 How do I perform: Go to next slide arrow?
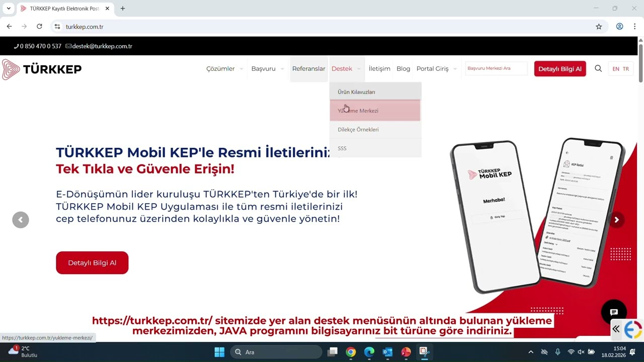616,220
